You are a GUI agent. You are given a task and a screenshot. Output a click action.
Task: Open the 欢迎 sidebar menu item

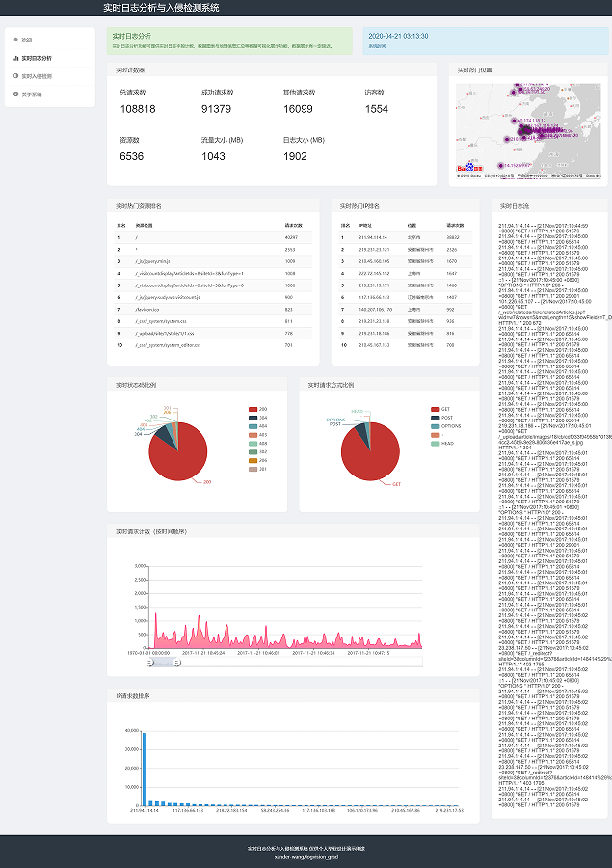[50, 40]
